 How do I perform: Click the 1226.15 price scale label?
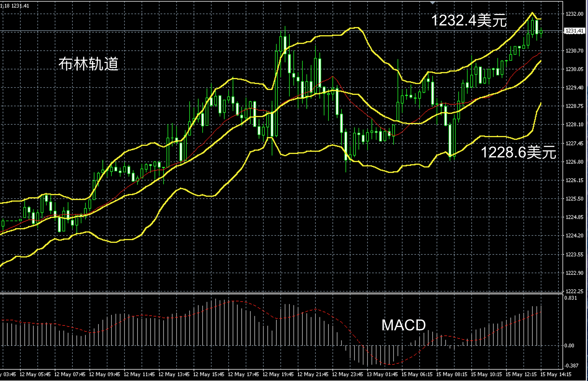(574, 180)
